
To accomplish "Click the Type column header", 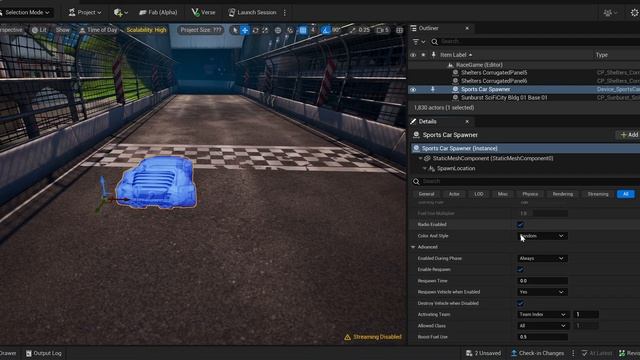I will [x=602, y=55].
